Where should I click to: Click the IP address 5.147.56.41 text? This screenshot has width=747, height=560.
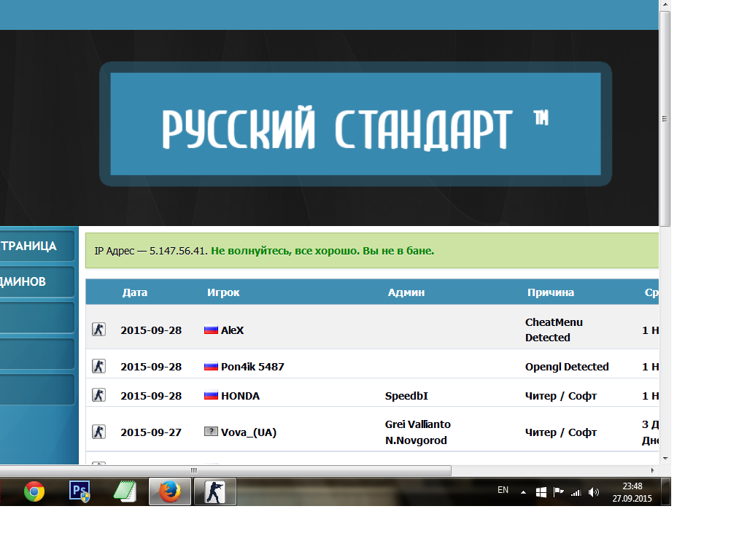(177, 251)
